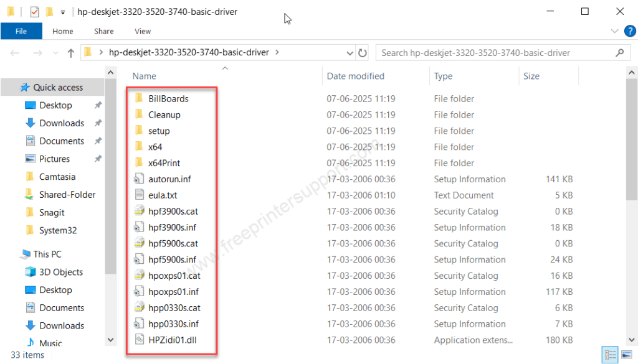Open the File menu
638x364 pixels.
pos(21,31)
